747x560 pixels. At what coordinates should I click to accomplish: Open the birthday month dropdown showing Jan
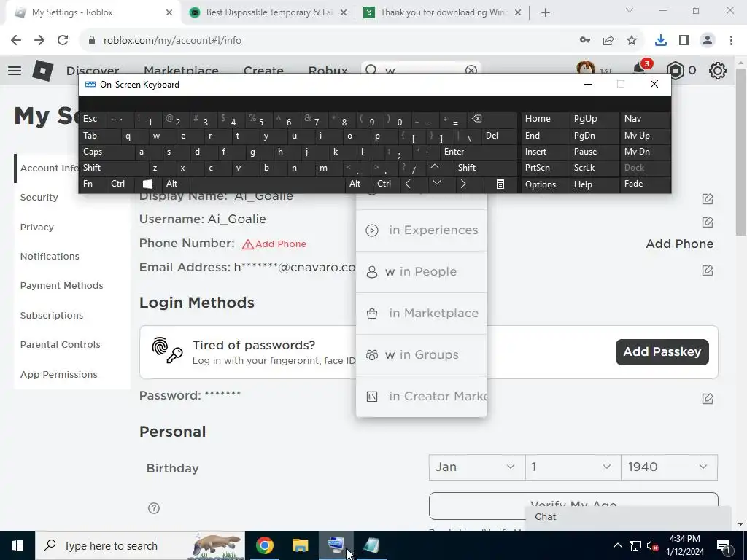476,467
